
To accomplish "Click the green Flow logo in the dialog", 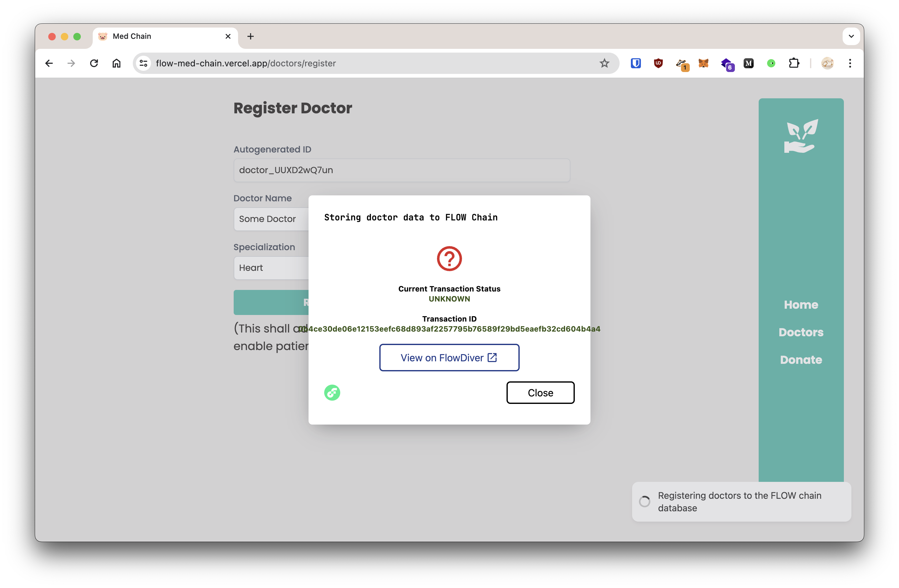I will pyautogui.click(x=332, y=393).
